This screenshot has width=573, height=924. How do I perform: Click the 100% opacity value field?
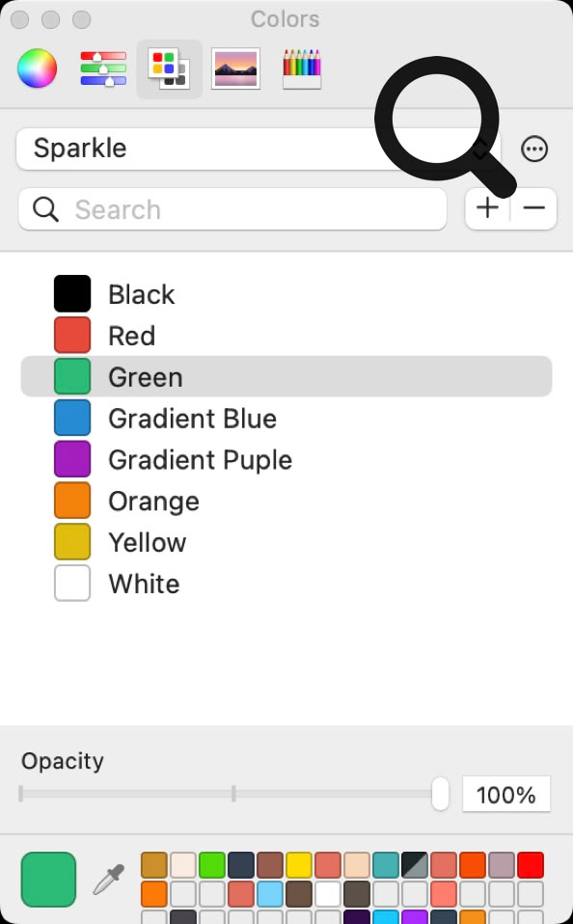(506, 795)
